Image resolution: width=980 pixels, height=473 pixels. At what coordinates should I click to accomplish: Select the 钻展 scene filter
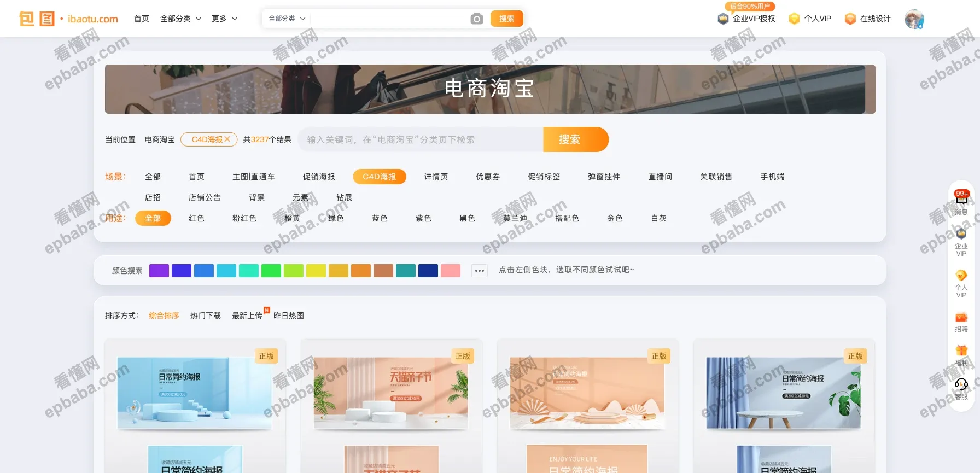coord(344,197)
